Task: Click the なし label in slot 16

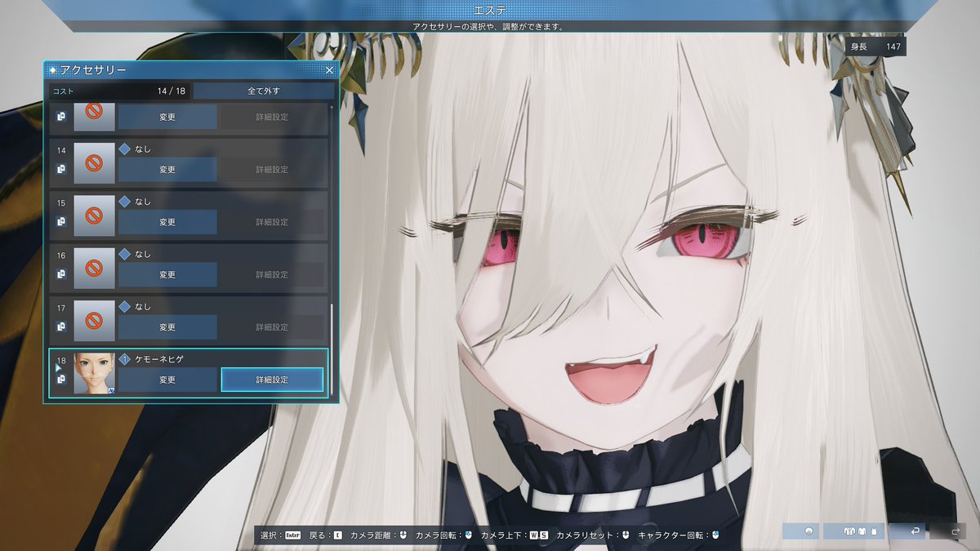Action: coord(143,254)
